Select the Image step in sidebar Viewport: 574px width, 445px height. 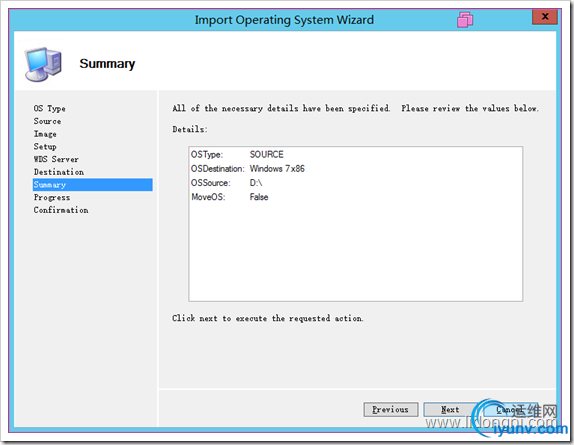point(45,134)
